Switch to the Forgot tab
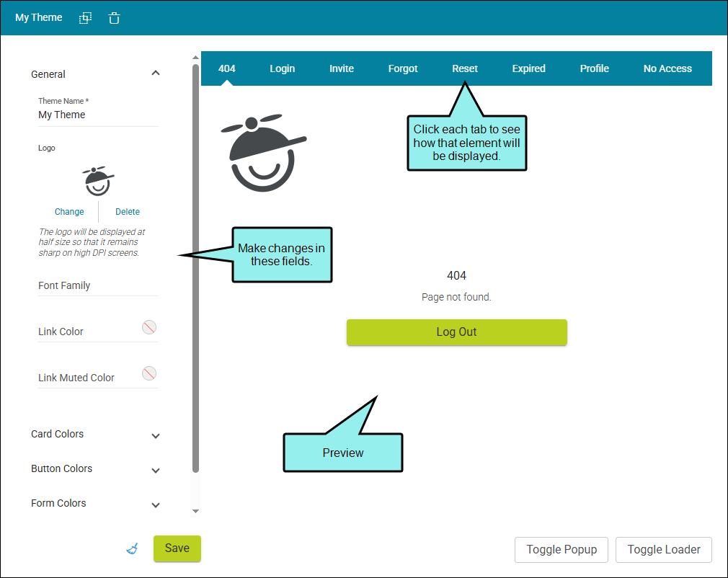Screen dimensions: 728x578 (x=403, y=68)
